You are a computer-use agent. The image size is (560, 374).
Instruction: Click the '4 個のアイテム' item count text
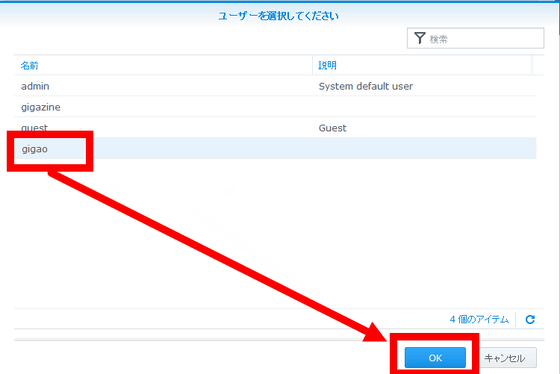coord(479,319)
